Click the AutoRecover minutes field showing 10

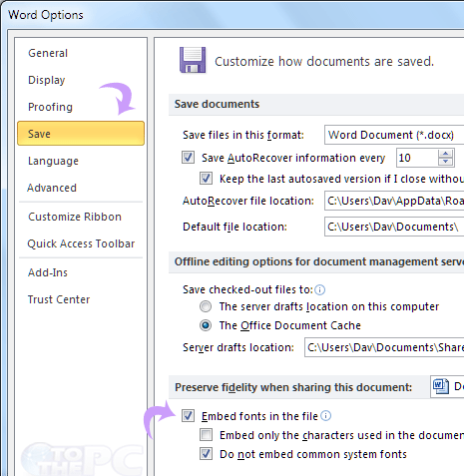tap(416, 158)
